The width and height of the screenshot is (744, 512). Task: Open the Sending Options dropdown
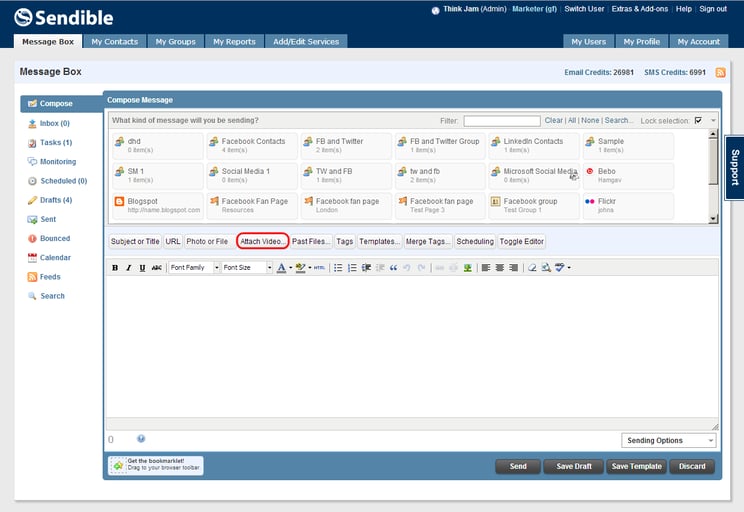click(669, 440)
